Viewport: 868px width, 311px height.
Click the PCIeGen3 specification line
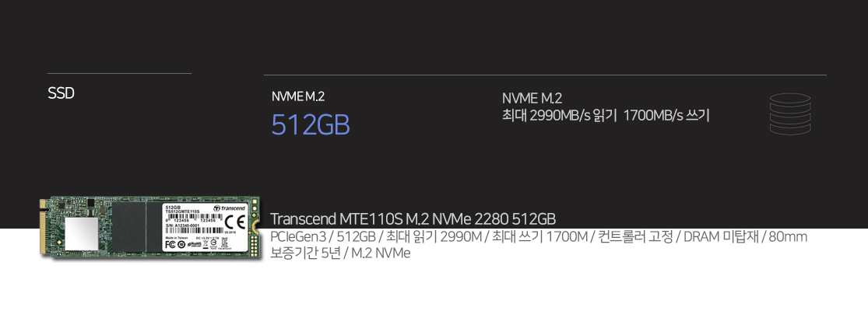(x=538, y=236)
